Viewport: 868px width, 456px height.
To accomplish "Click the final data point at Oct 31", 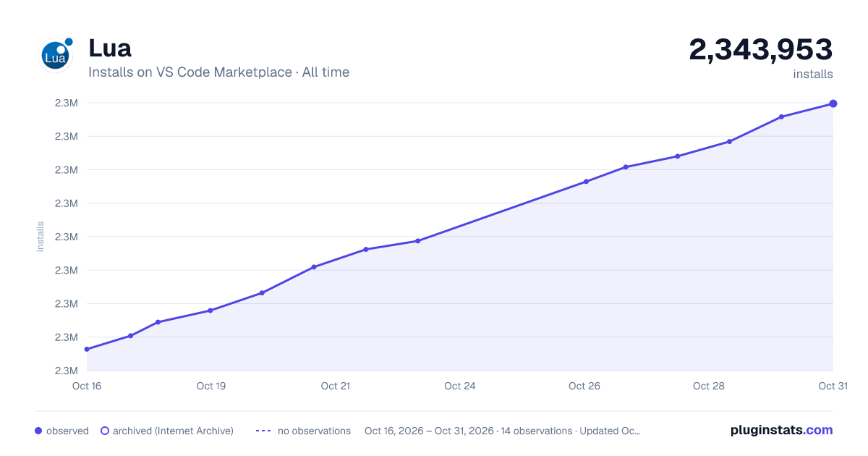I will (x=833, y=104).
